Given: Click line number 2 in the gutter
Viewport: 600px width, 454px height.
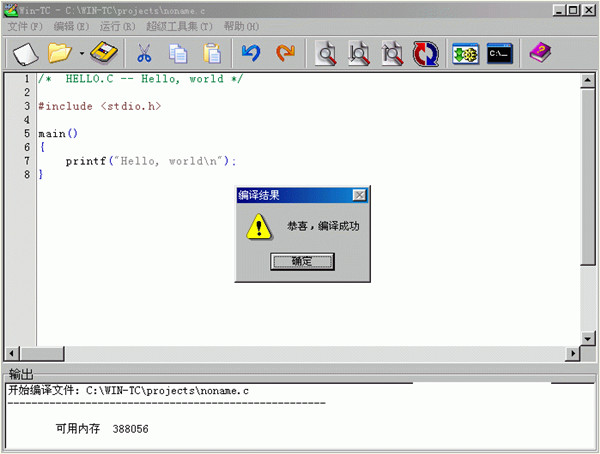Looking at the screenshot, I should (27, 92).
